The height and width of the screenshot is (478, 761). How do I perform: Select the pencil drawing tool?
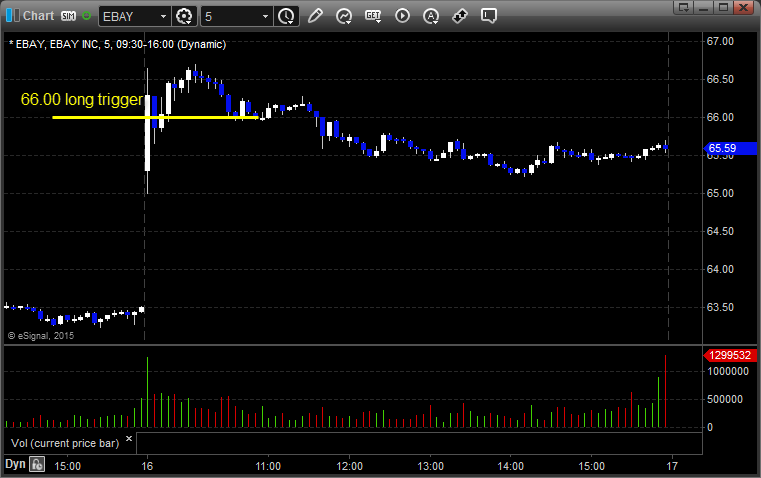tap(315, 16)
